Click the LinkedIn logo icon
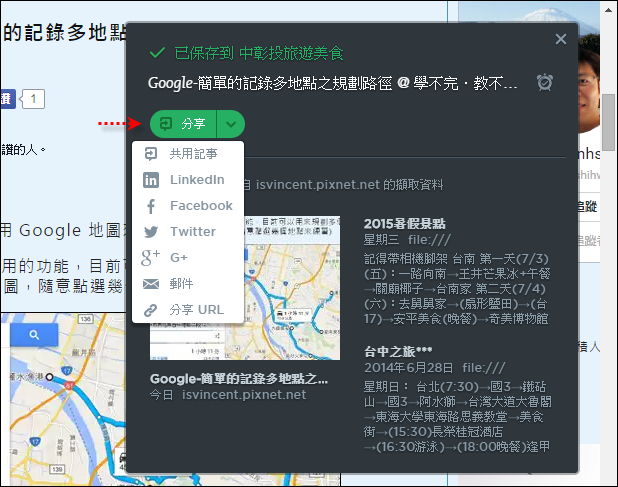 coord(151,180)
